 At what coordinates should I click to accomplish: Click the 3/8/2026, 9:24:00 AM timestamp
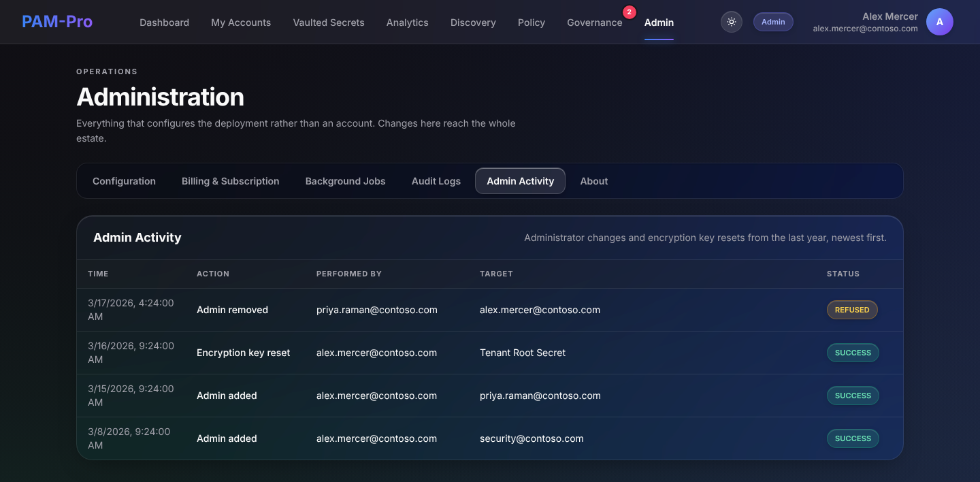coord(129,438)
